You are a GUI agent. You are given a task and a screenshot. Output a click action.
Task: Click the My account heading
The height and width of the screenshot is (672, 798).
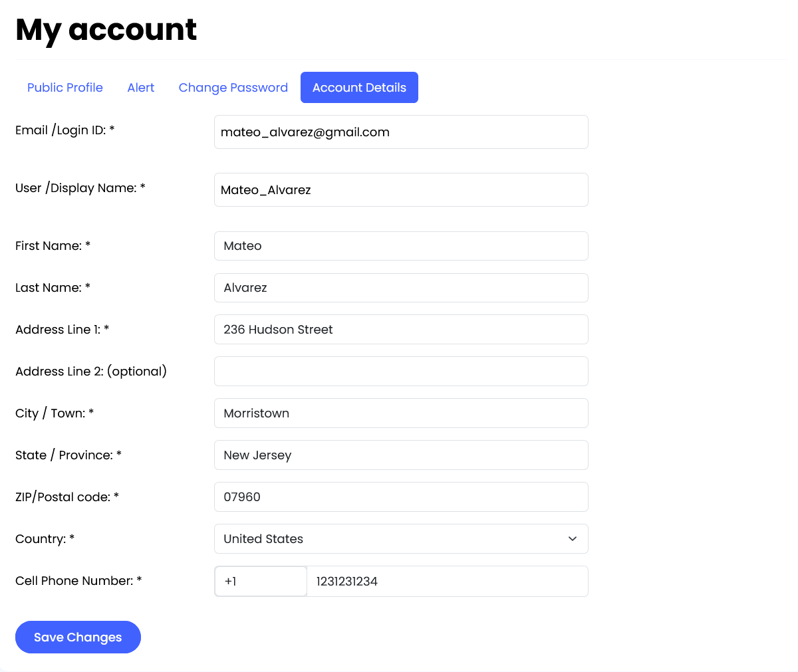[106, 29]
